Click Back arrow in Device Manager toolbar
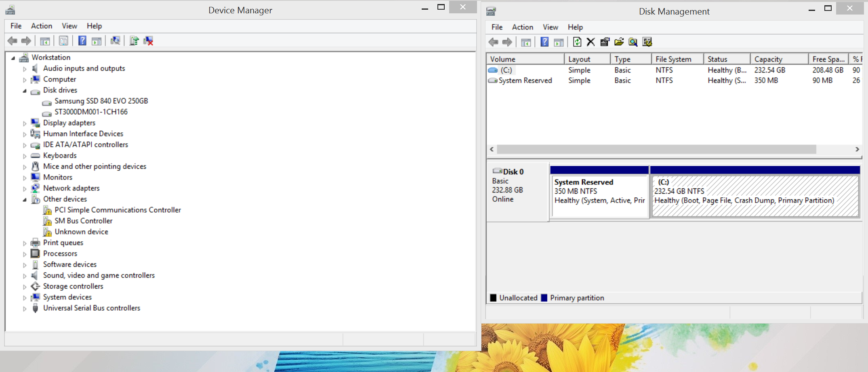This screenshot has height=372, width=868. click(x=13, y=41)
